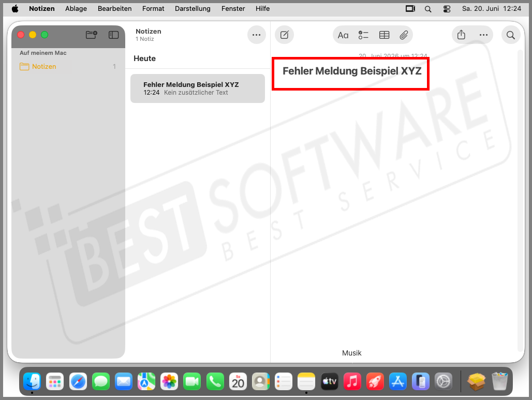Insert a checklist into the note
The image size is (532, 400).
[x=363, y=35]
